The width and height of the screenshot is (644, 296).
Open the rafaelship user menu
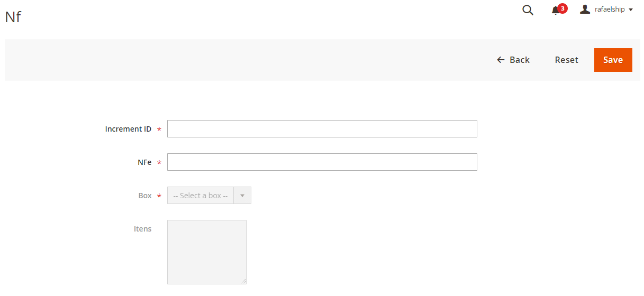coord(610,10)
